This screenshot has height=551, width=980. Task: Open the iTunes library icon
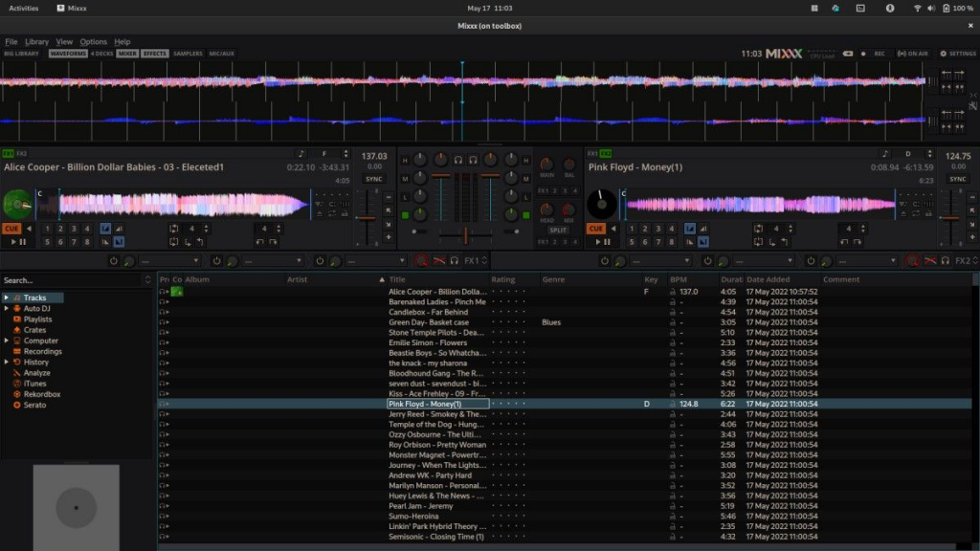(17, 384)
